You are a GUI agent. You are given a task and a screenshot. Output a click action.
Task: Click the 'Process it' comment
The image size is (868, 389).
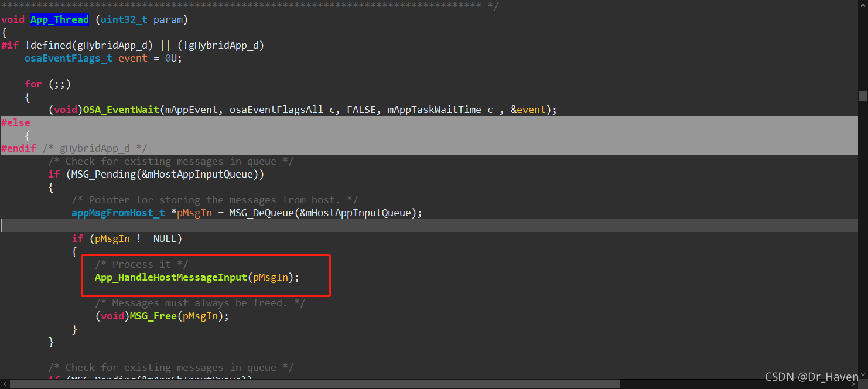pos(142,264)
